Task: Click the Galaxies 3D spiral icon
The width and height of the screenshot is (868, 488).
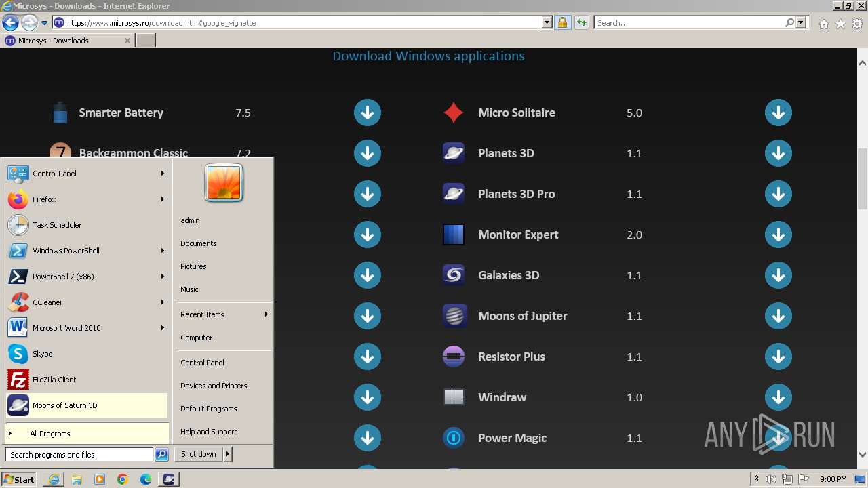Action: (454, 275)
